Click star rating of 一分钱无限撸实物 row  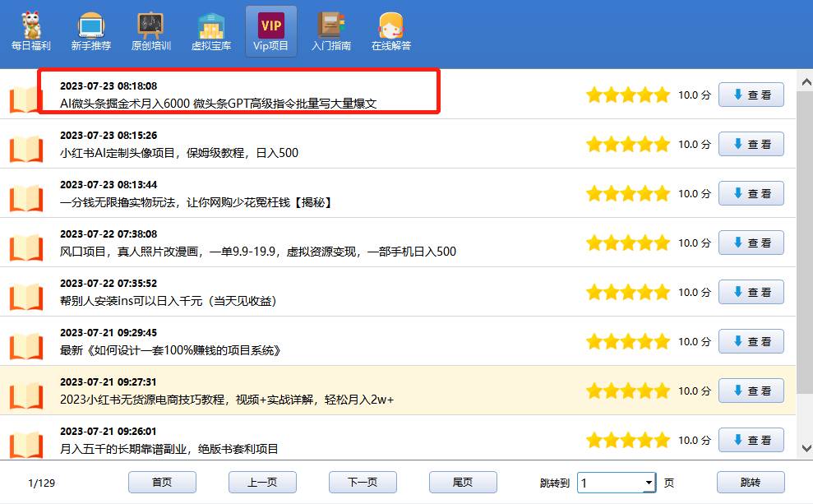tap(628, 193)
